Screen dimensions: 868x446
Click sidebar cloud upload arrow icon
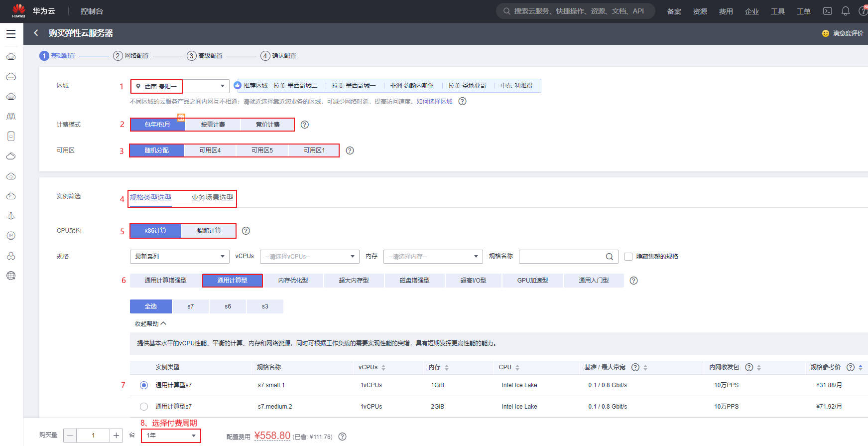tap(11, 176)
